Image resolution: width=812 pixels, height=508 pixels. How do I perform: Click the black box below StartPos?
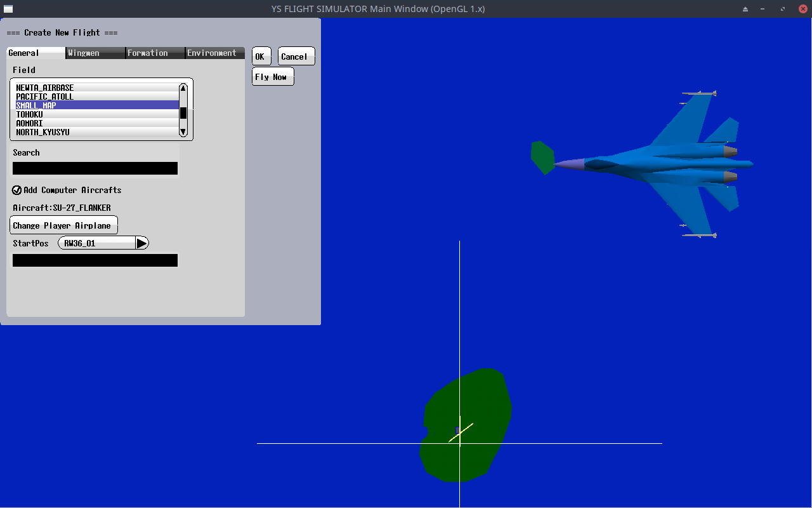pyautogui.click(x=95, y=260)
